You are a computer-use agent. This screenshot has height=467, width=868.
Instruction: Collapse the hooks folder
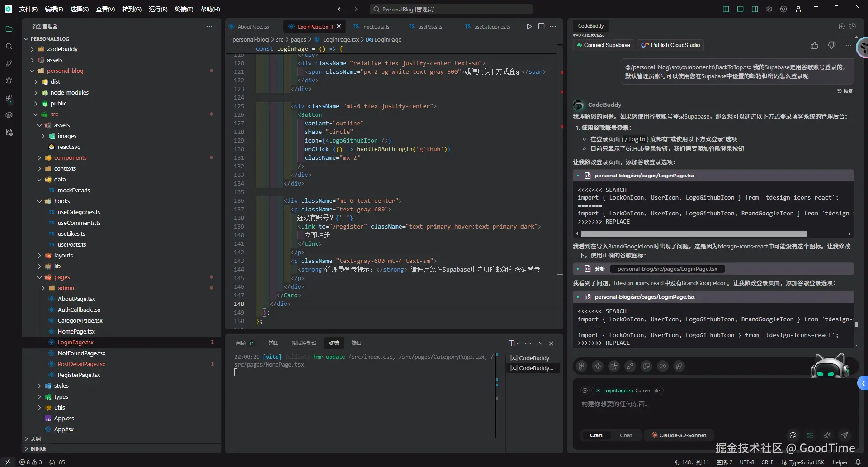(62, 201)
